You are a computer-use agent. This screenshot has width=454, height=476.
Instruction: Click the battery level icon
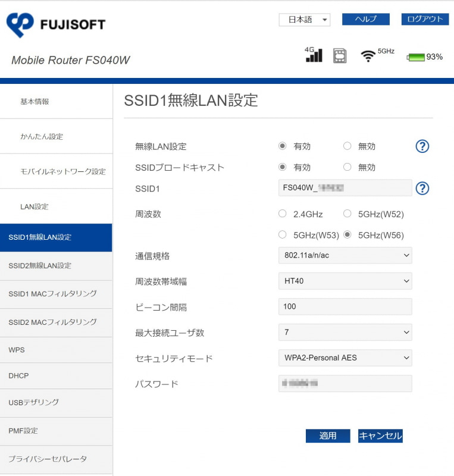tap(416, 57)
